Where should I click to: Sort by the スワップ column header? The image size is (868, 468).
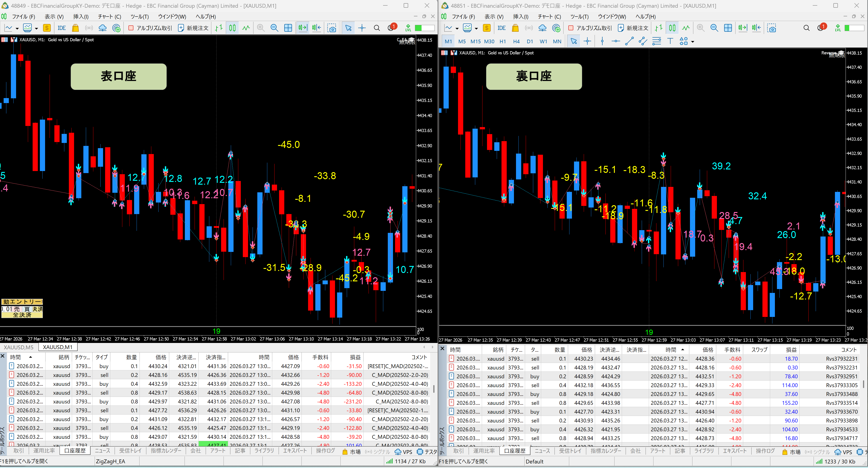(x=759, y=350)
